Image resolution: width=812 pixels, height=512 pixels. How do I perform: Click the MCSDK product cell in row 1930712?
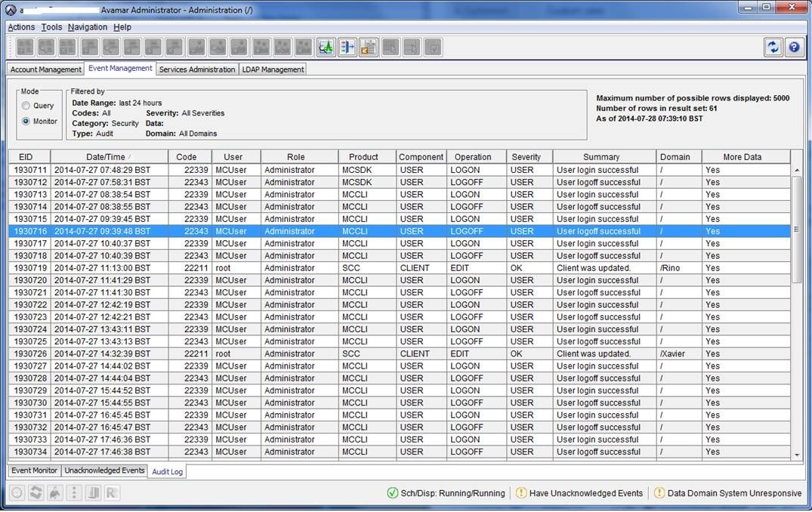[367, 182]
